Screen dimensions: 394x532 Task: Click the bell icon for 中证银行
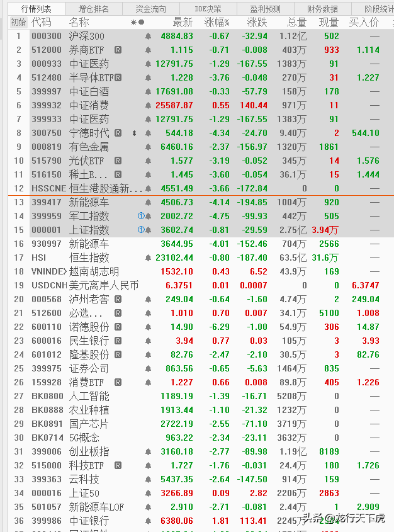coord(148,521)
